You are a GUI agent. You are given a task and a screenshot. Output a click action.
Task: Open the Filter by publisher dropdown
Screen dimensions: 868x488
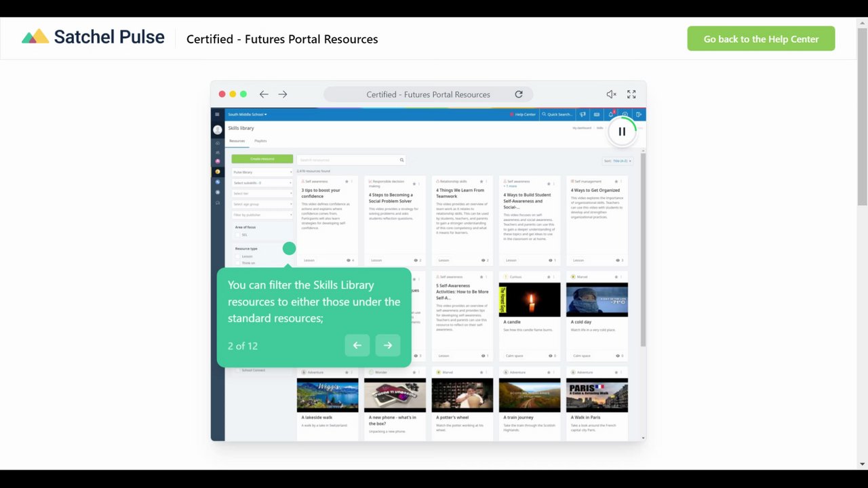(262, 215)
